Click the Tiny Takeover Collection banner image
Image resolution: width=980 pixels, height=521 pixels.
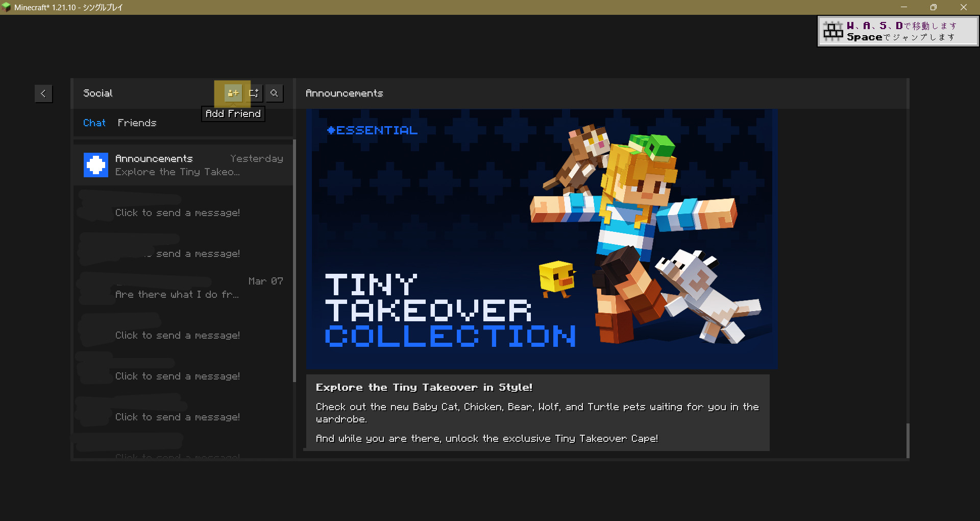click(541, 239)
